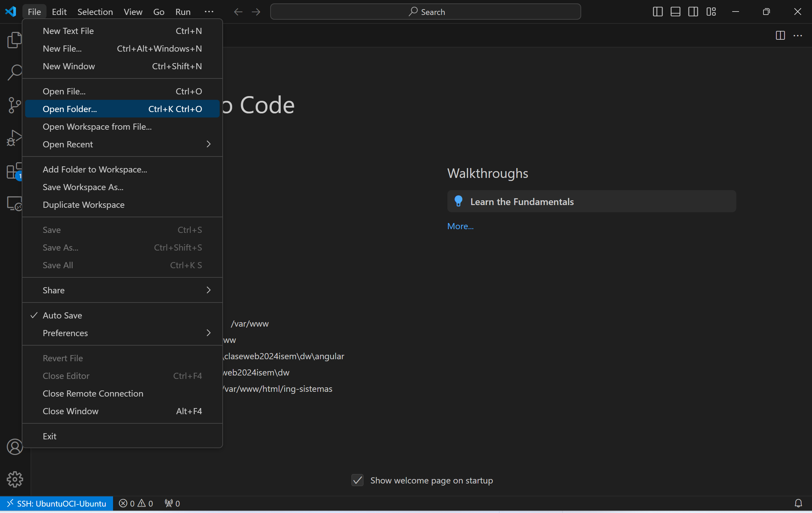The height and width of the screenshot is (513, 812).
Task: Open editor More Actions ellipsis
Action: [x=797, y=35]
